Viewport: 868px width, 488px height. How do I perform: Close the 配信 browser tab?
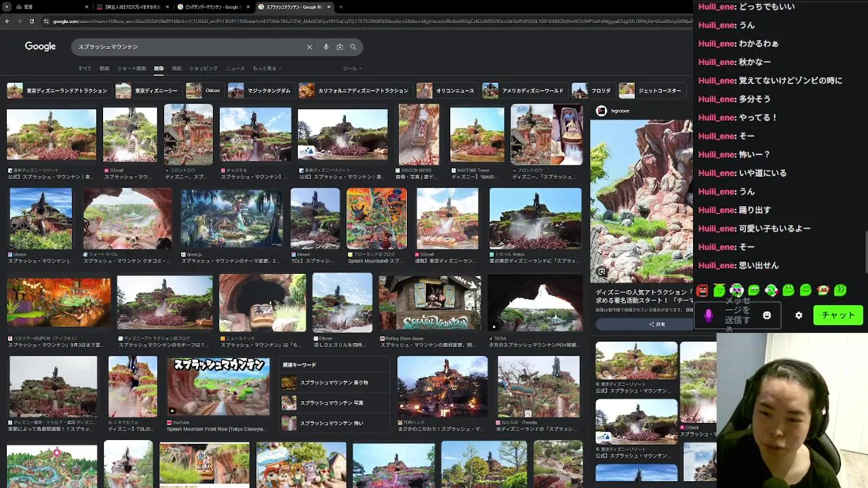pos(87,7)
